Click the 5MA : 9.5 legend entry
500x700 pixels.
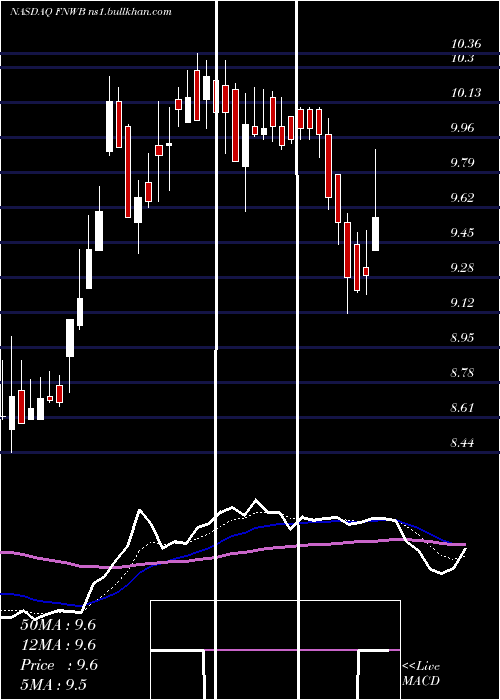[x=54, y=684]
